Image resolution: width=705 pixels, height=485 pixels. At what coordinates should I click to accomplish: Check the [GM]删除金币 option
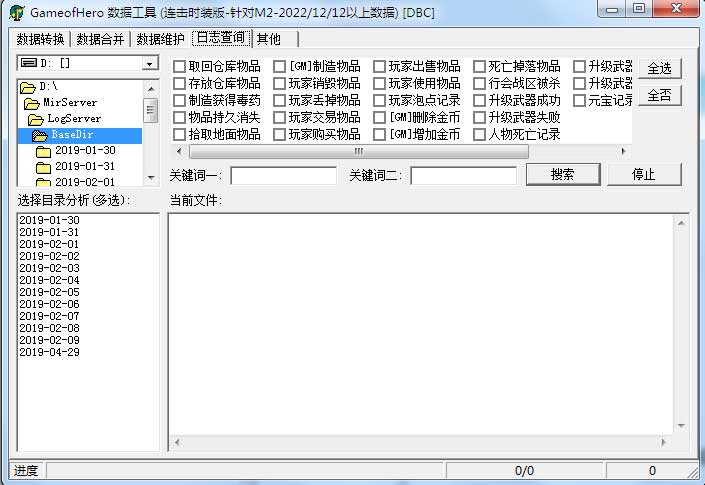[379, 118]
